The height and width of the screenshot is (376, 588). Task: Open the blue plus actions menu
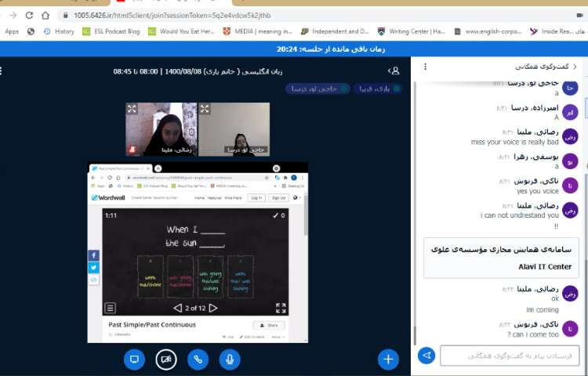[x=388, y=359]
